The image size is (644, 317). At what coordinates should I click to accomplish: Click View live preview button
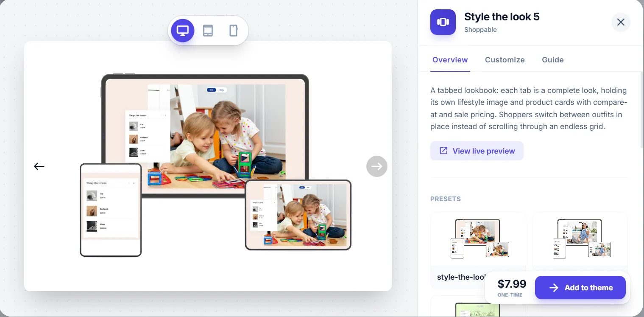[477, 151]
